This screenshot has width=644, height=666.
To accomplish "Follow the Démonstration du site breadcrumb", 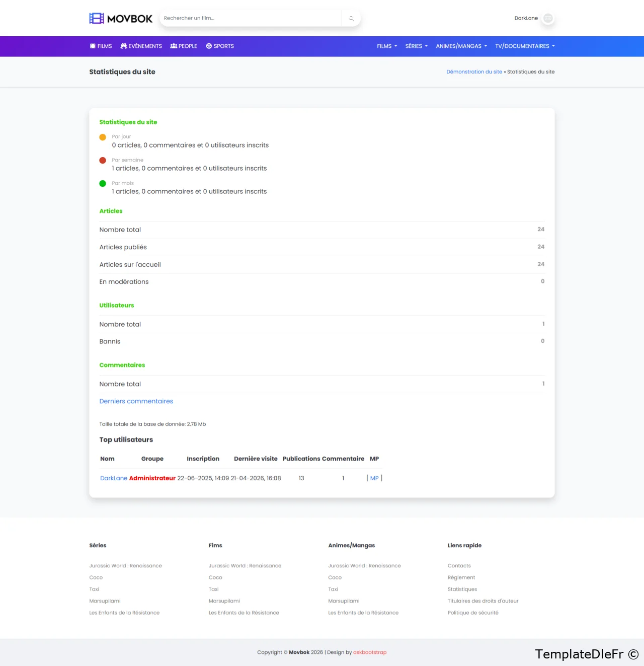I will tap(474, 72).
